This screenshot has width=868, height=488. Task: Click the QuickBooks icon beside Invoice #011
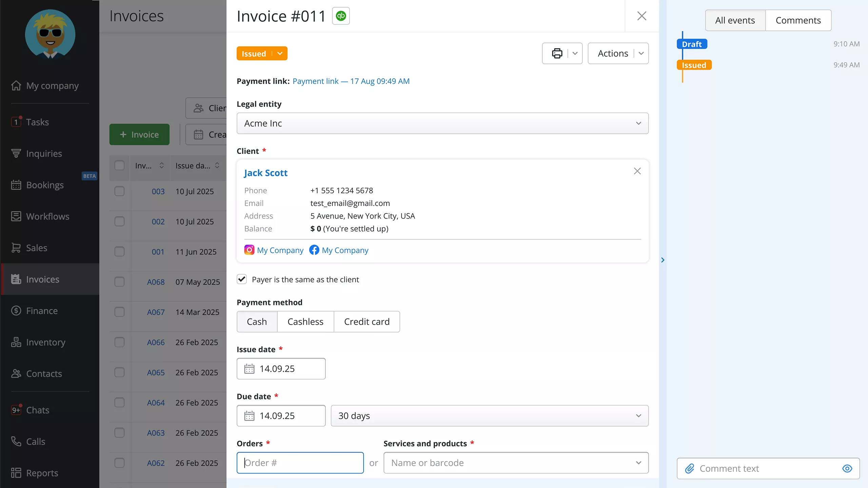341,16
